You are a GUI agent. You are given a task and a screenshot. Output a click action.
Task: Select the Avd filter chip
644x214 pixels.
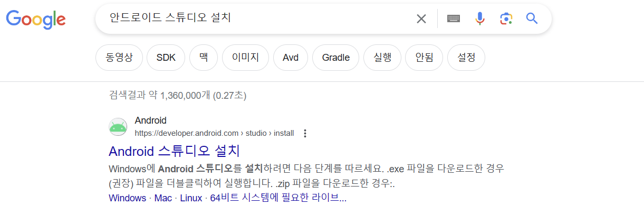coord(291,58)
